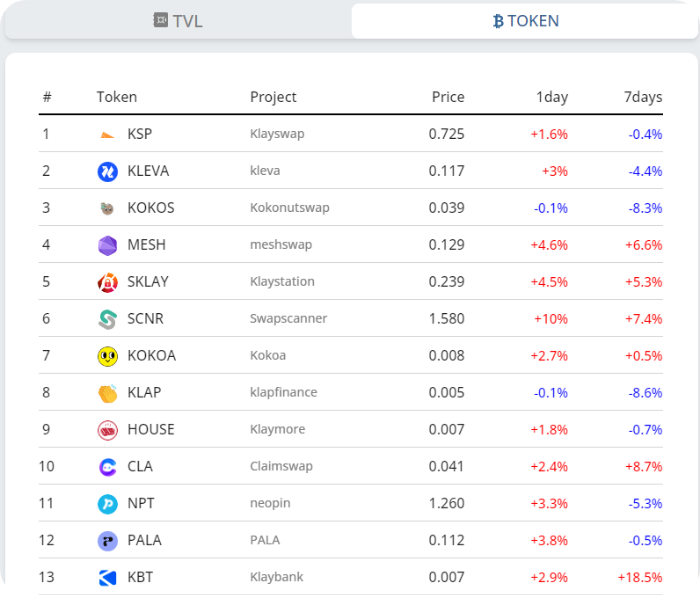Click the KOKOA yellow smiley icon

point(107,356)
